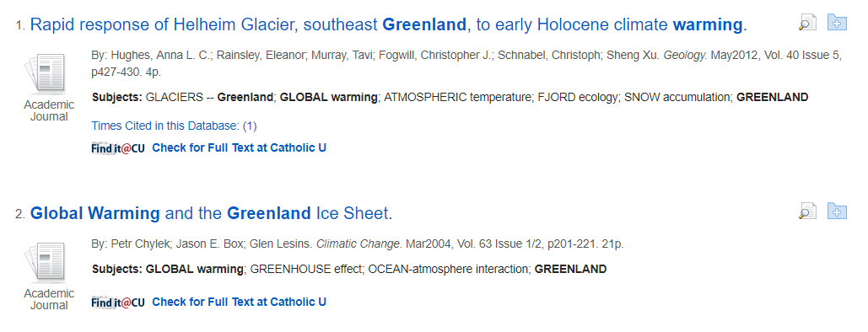Click the GREENLAND subject in result 2
The height and width of the screenshot is (332, 868).
(x=571, y=270)
